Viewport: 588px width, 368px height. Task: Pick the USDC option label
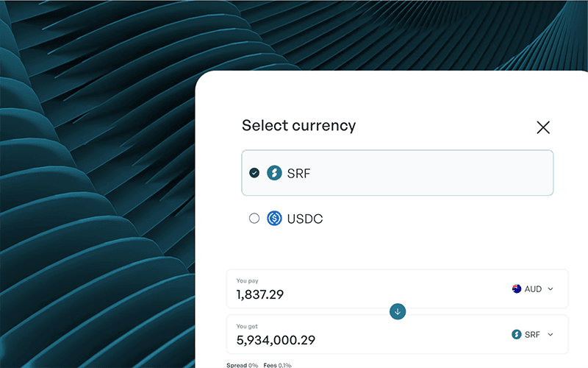[305, 219]
